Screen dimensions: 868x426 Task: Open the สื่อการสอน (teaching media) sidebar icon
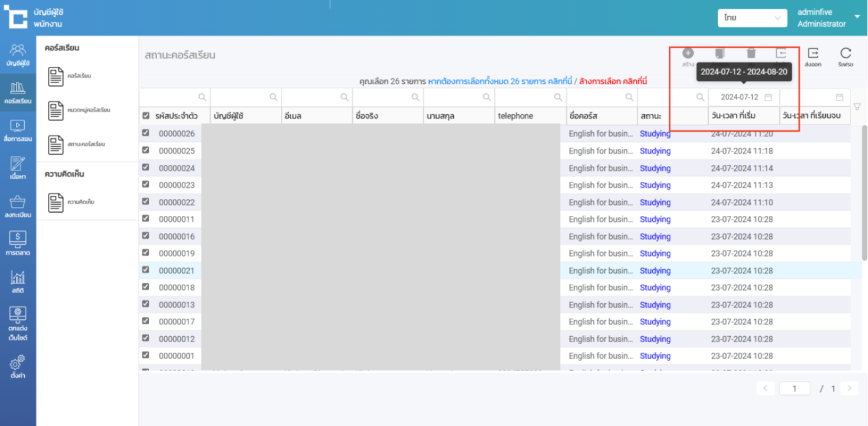[x=18, y=130]
